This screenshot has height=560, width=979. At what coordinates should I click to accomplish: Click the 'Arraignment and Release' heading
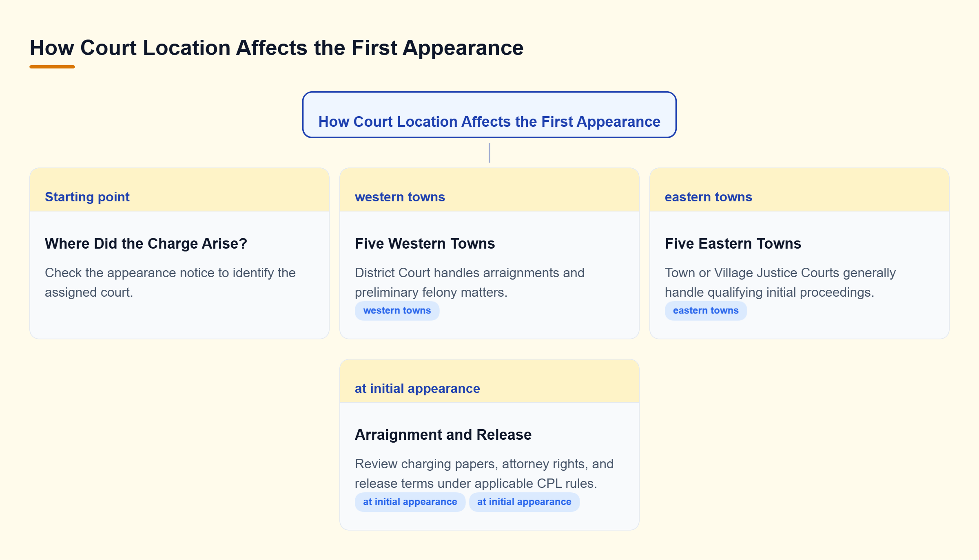443,434
